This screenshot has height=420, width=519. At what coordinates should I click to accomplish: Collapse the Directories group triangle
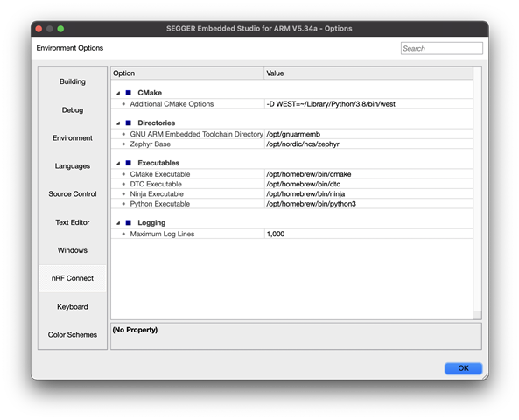click(118, 123)
